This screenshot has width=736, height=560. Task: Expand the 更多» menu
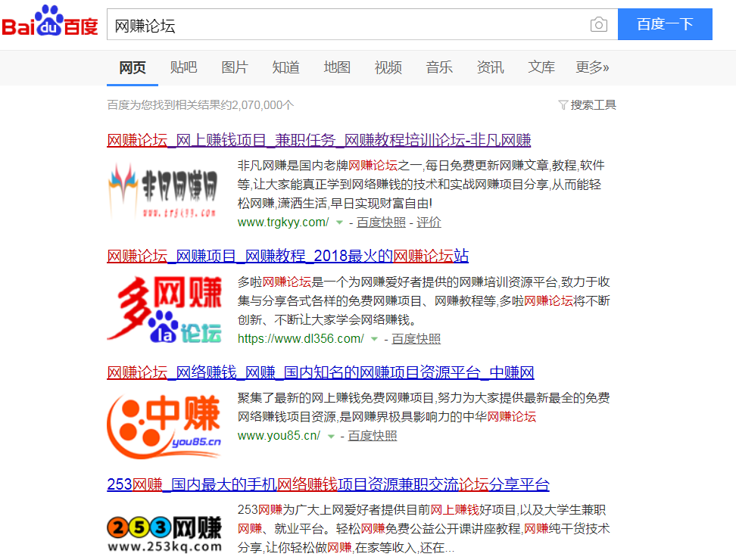592,67
